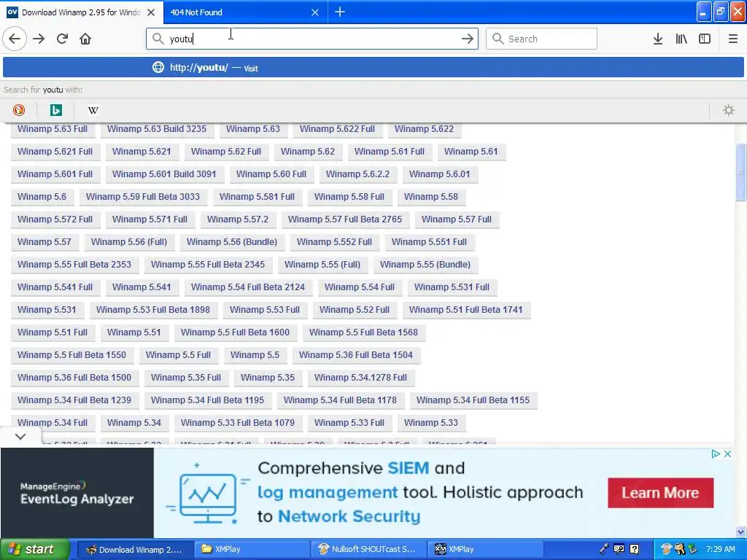Collapse the ad with chevron tab

point(20,436)
